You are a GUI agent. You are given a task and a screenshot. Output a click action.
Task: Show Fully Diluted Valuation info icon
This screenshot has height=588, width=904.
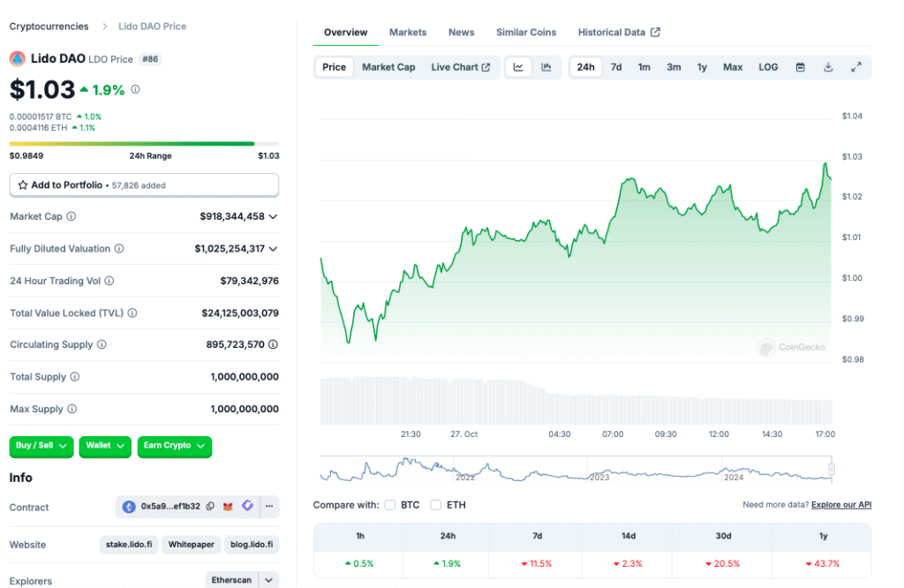point(119,248)
